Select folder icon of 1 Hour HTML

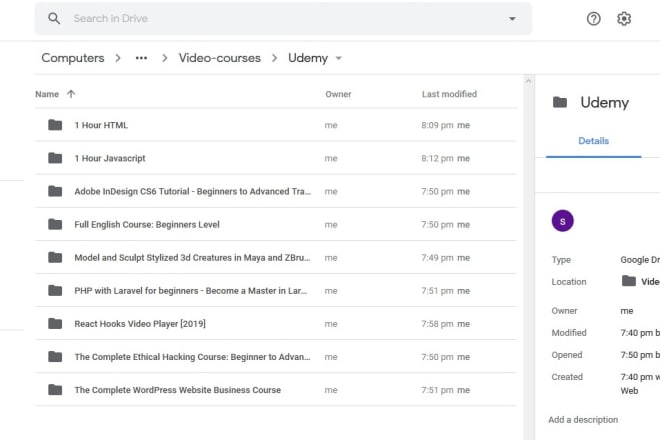tap(55, 125)
